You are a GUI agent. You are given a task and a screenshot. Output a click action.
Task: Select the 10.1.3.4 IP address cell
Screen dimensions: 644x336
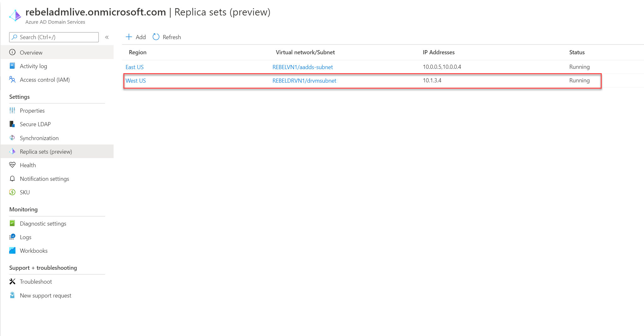point(432,80)
